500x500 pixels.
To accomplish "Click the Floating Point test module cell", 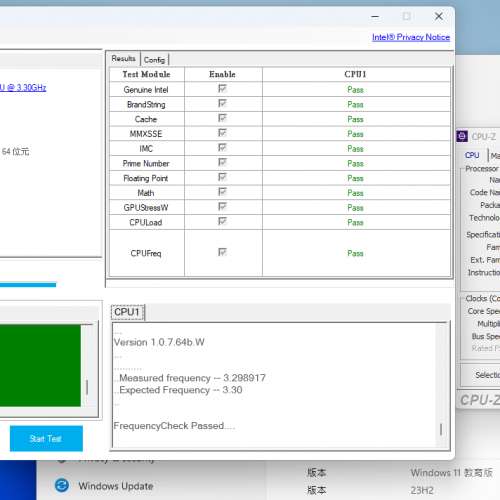I will click(x=146, y=178).
